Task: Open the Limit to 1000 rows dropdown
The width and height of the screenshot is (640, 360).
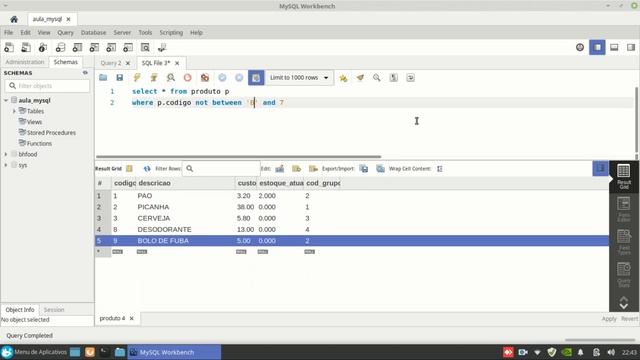Action: pyautogui.click(x=299, y=78)
